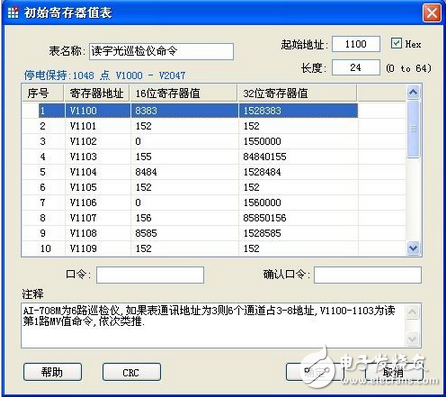
Task: Click the 停电保持 power-off retention info text
Action: [x=104, y=75]
